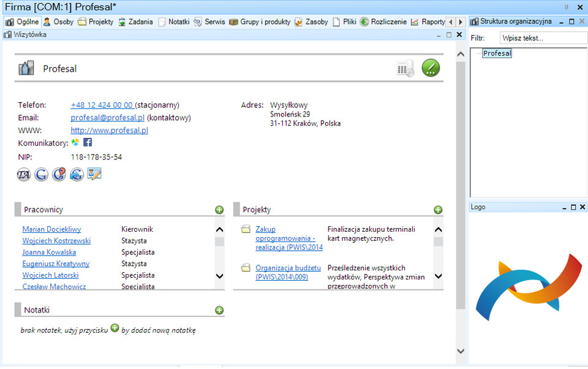
Task: Switch to the Zasoby tab
Action: (x=311, y=22)
